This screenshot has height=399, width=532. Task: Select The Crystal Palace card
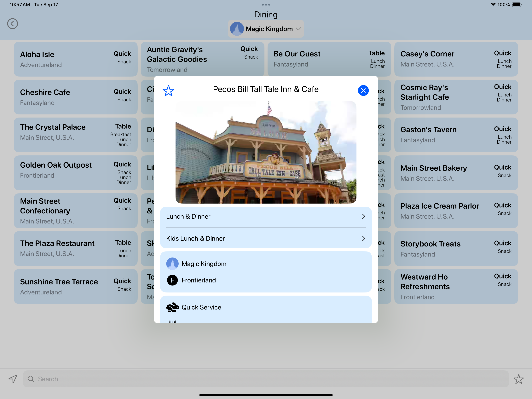coord(76,135)
